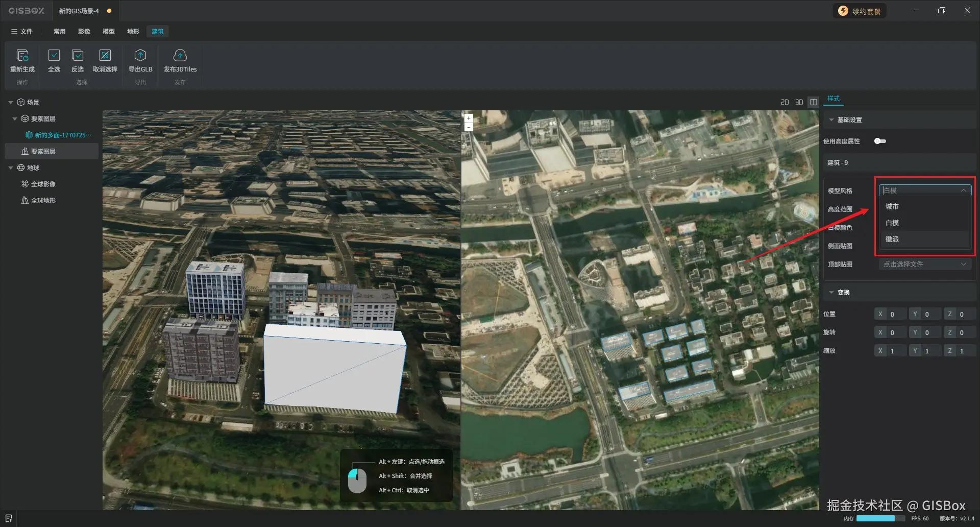Open the log icon in status bar
This screenshot has height=527, width=980.
point(9,518)
